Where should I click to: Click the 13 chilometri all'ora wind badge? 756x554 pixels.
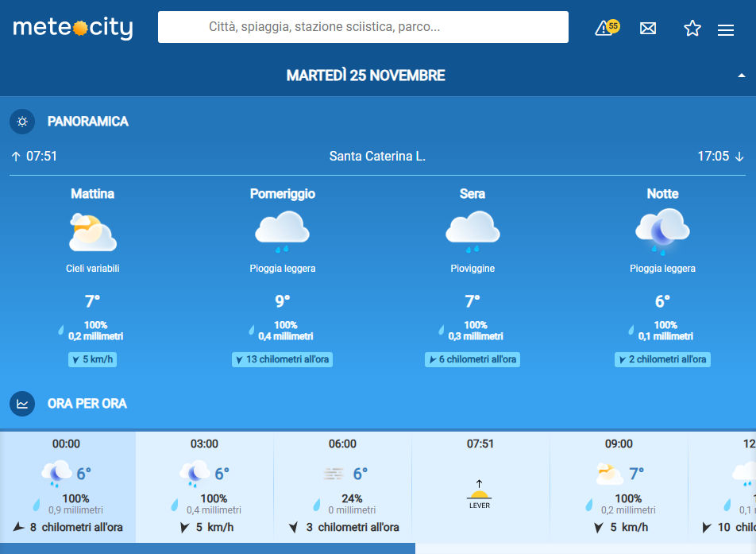click(282, 359)
